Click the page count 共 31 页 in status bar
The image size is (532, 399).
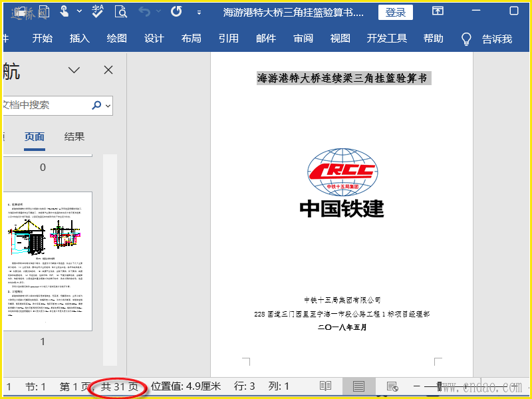click(120, 386)
